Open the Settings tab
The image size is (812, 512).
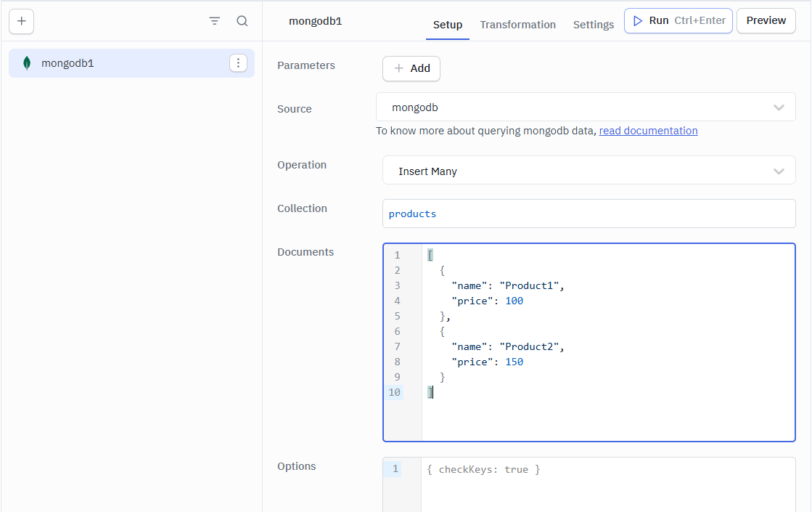593,25
